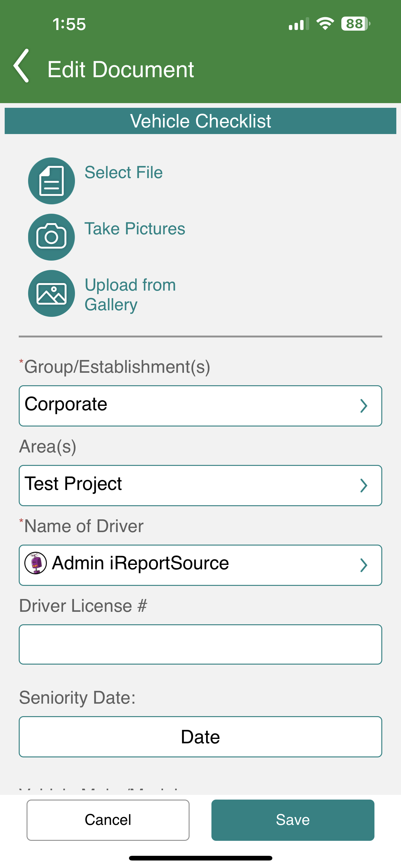Tap the Take Pictures camera icon

pos(52,237)
